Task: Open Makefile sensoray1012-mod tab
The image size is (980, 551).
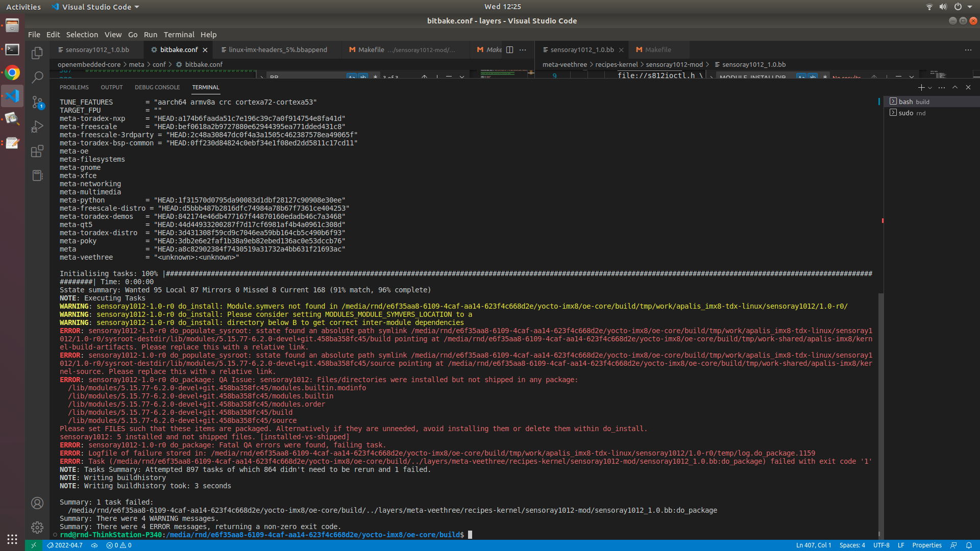Action: pos(406,49)
